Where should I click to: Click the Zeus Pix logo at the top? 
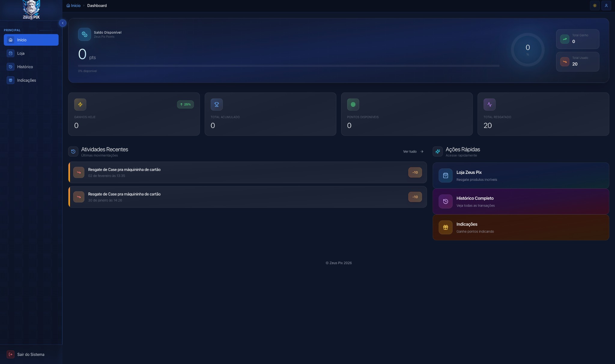[31, 10]
